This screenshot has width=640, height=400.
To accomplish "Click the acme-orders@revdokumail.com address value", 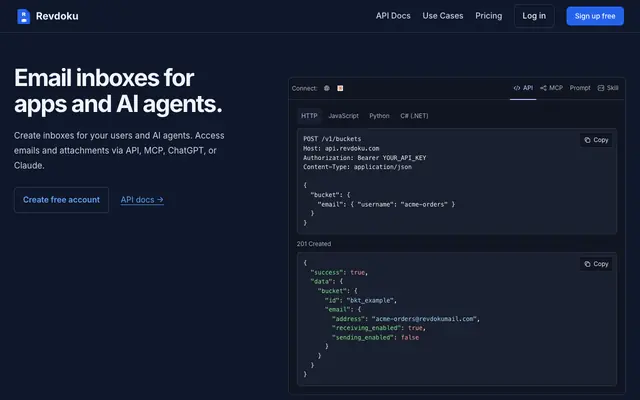I will click(x=424, y=319).
